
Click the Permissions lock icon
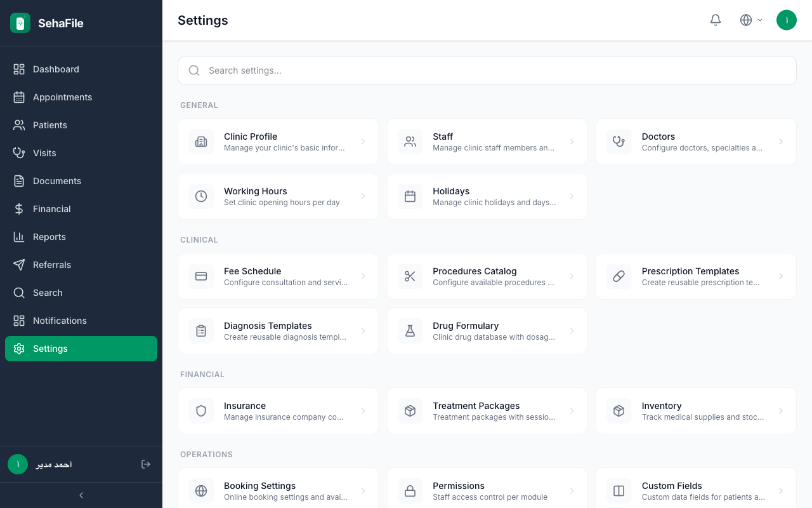(410, 491)
